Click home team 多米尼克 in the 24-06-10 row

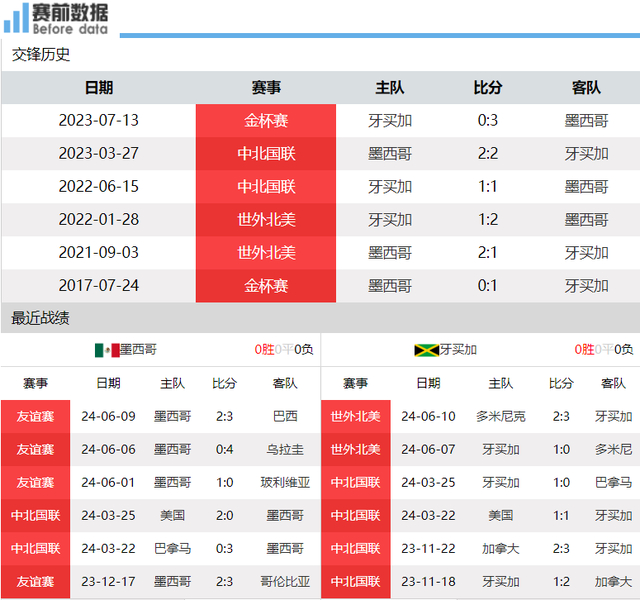(500, 417)
